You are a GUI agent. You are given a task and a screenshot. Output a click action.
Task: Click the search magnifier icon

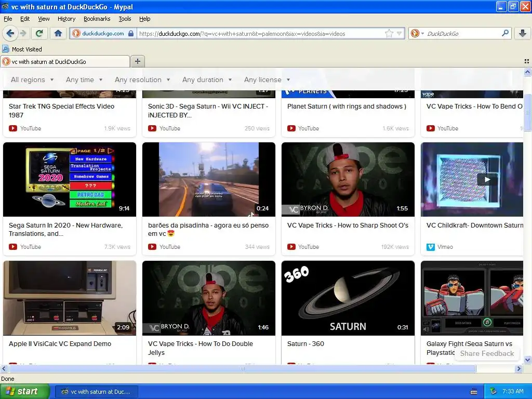pyautogui.click(x=505, y=33)
